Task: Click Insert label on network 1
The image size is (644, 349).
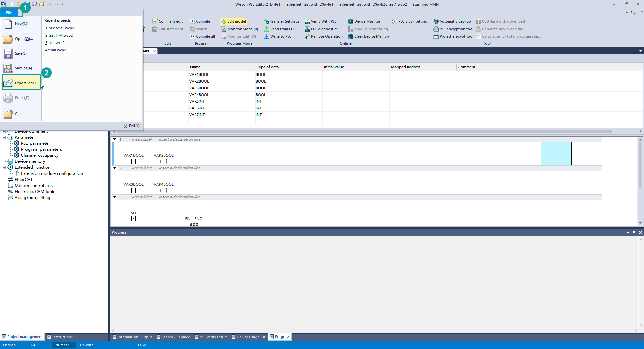Action: [x=142, y=139]
